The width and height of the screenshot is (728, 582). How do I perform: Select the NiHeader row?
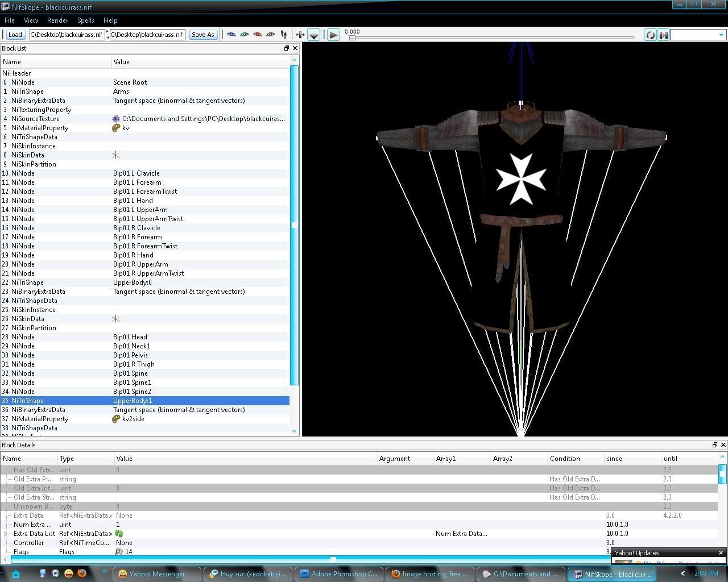145,73
